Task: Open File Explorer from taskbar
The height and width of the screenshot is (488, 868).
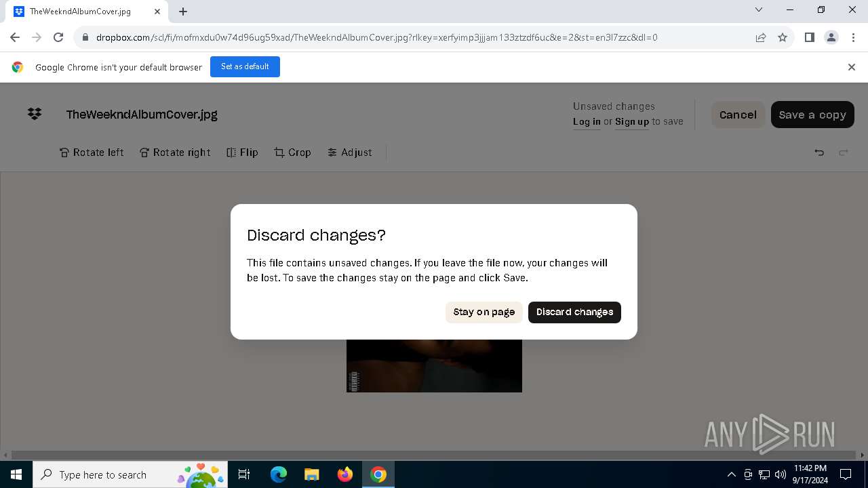Action: [311, 474]
